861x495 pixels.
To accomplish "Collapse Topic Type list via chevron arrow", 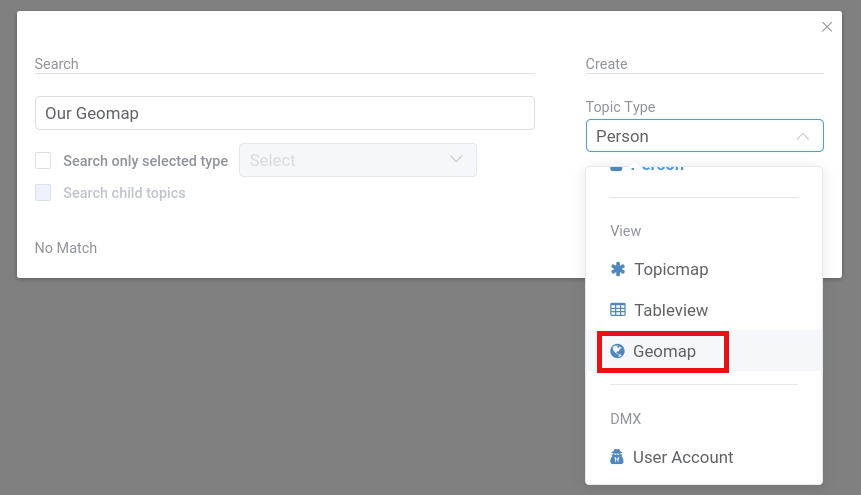I will [802, 136].
